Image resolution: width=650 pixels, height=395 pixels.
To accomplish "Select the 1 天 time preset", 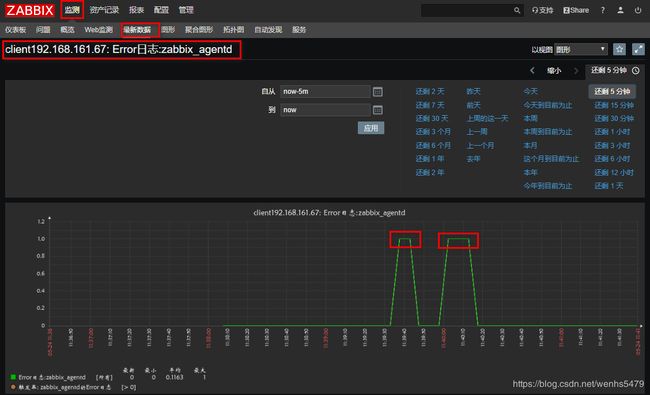I will tap(609, 186).
